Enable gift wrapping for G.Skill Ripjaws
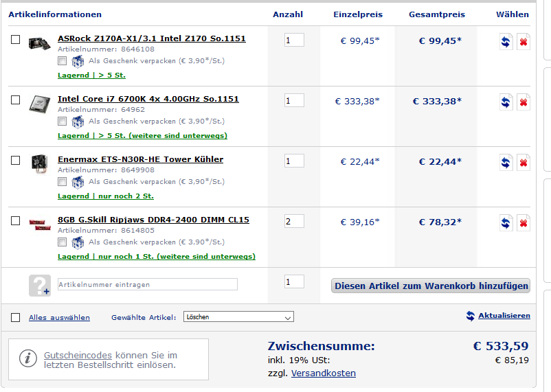 (x=63, y=242)
